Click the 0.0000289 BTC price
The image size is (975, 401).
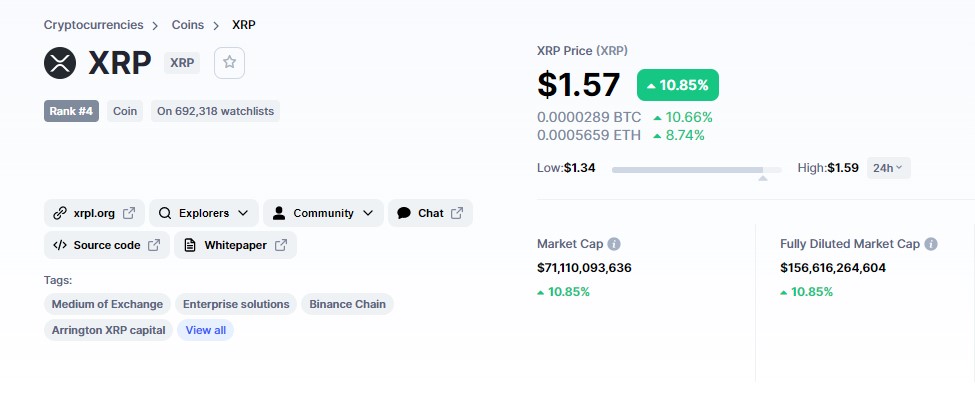(589, 118)
